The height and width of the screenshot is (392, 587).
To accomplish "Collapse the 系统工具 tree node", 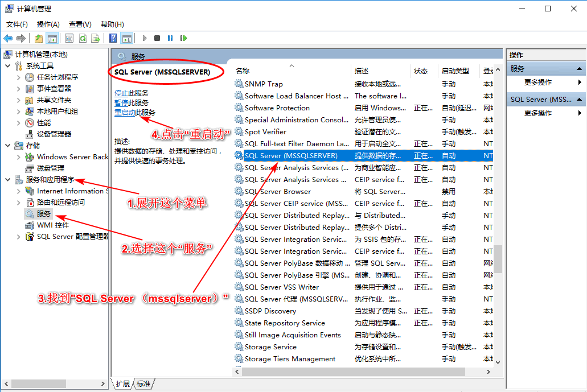I will (x=8, y=66).
